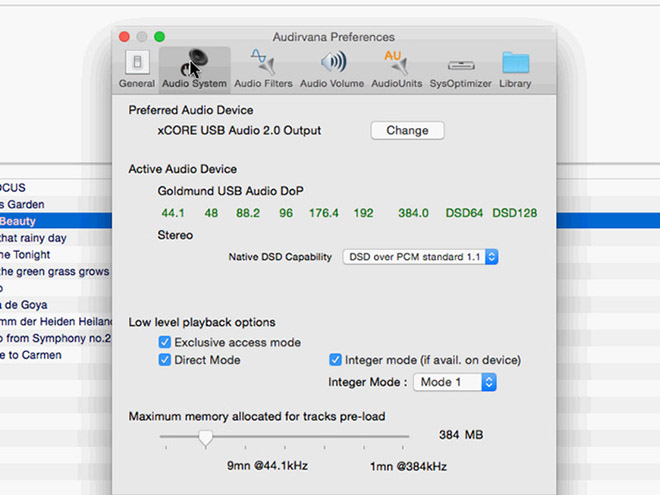Select 'der Heiden Heiland' track in playlist
The height and width of the screenshot is (495, 660).
point(56,322)
